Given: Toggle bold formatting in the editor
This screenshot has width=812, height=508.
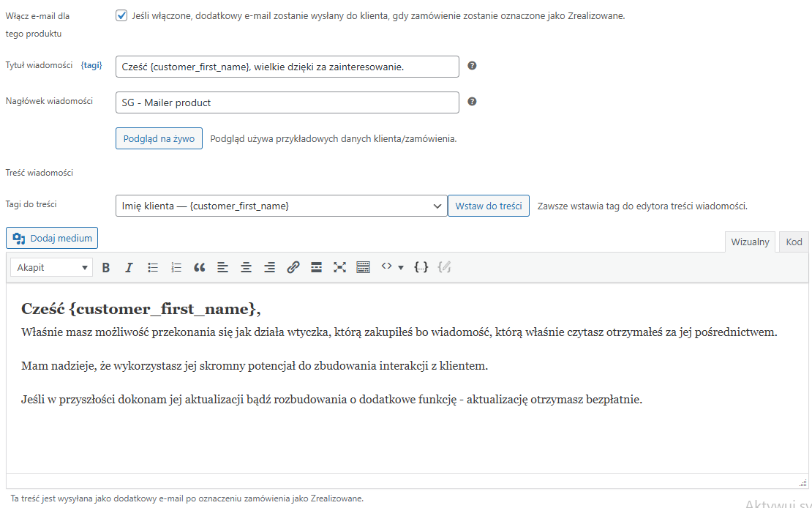Looking at the screenshot, I should (106, 268).
